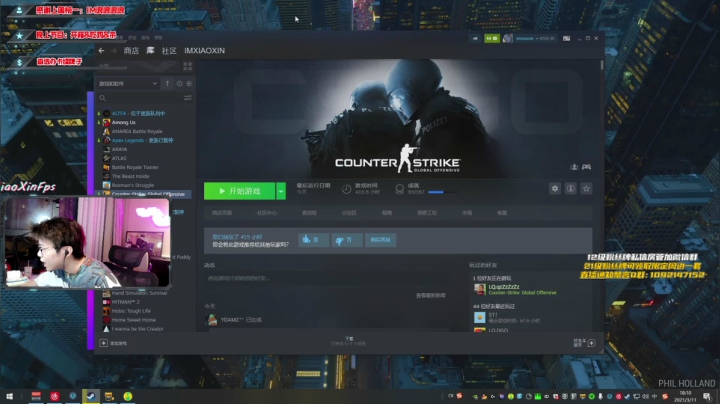This screenshot has width=720, height=404.
Task: Select HITMAN 2 in the game list
Action: [x=125, y=302]
